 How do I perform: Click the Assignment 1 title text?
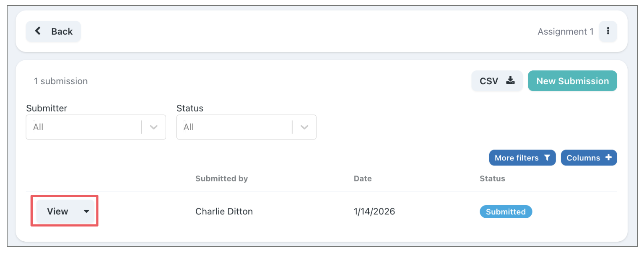pyautogui.click(x=565, y=31)
